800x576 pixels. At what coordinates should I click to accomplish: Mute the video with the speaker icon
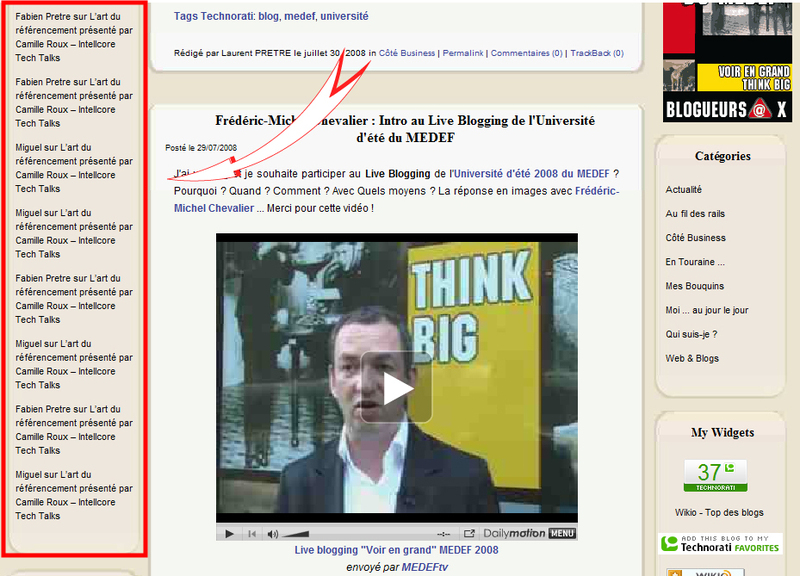[x=272, y=534]
